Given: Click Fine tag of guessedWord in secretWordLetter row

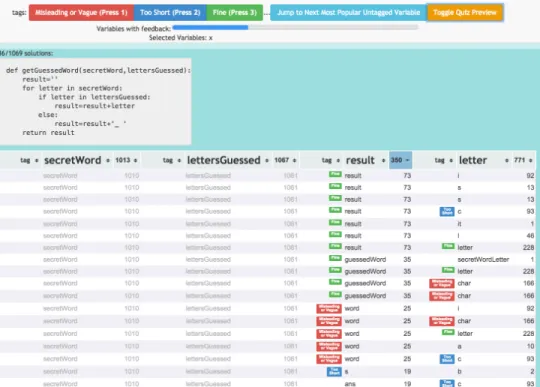Looking at the screenshot, I should click(335, 258).
